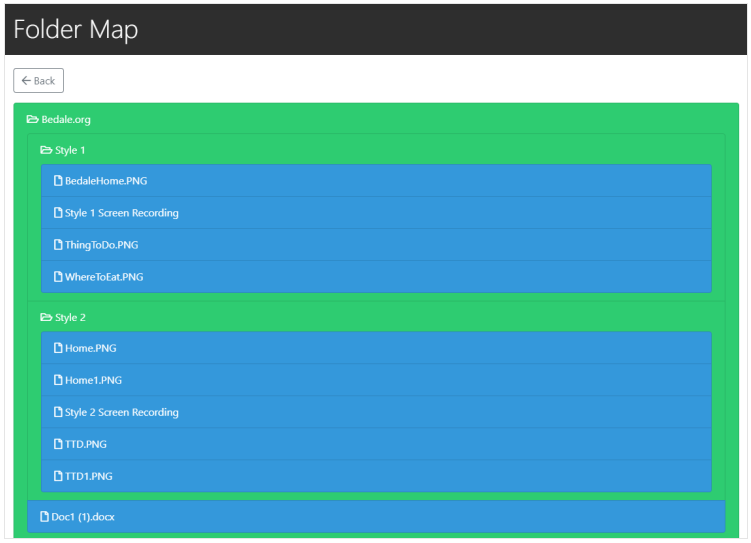
Task: Open the Home1.PNG file name
Action: point(93,381)
